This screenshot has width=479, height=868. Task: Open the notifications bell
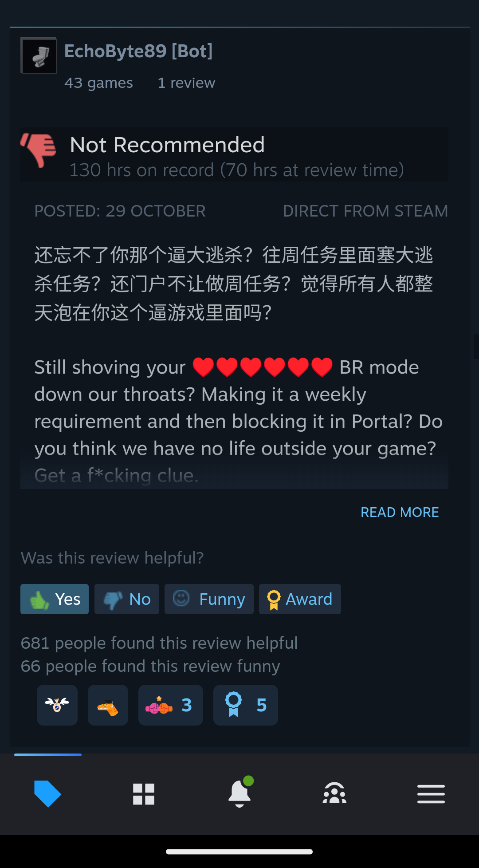240,793
